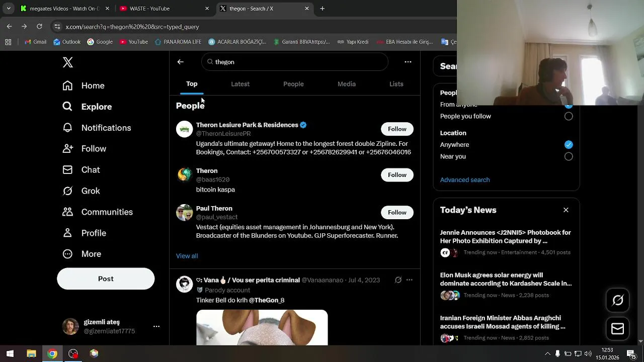Viewport: 644px width, 362px height.
Task: Switch to the Media tab
Action: click(347, 84)
